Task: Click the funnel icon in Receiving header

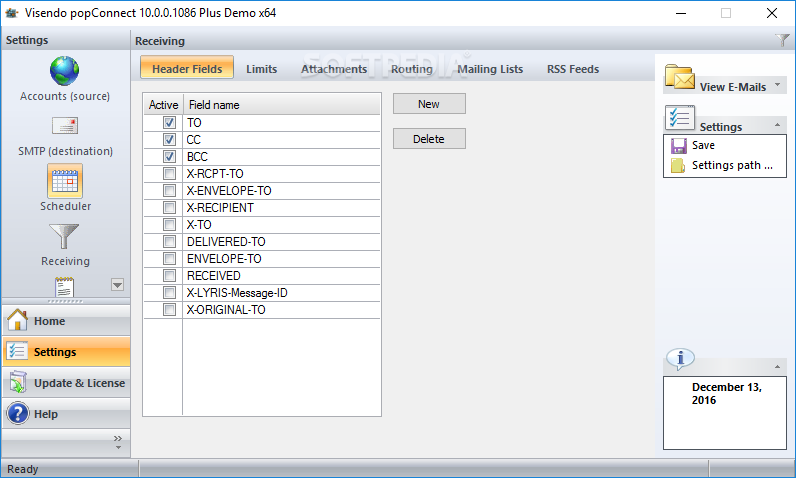Action: point(782,40)
